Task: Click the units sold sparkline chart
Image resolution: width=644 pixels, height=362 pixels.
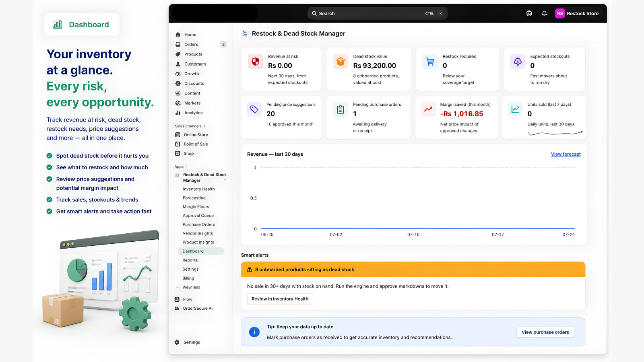Action: click(555, 133)
